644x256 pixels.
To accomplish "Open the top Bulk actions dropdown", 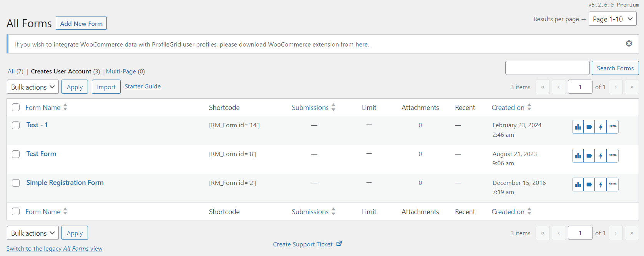I will pyautogui.click(x=33, y=87).
